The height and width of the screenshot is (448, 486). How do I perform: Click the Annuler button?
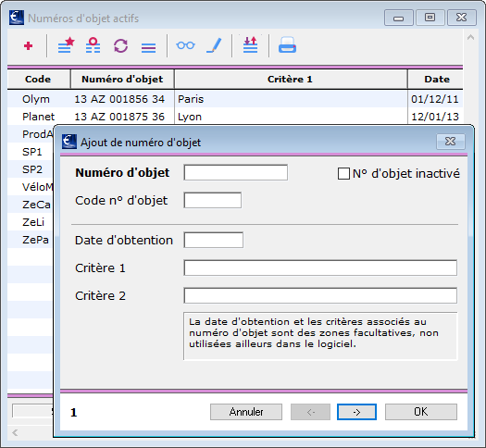coord(246,412)
